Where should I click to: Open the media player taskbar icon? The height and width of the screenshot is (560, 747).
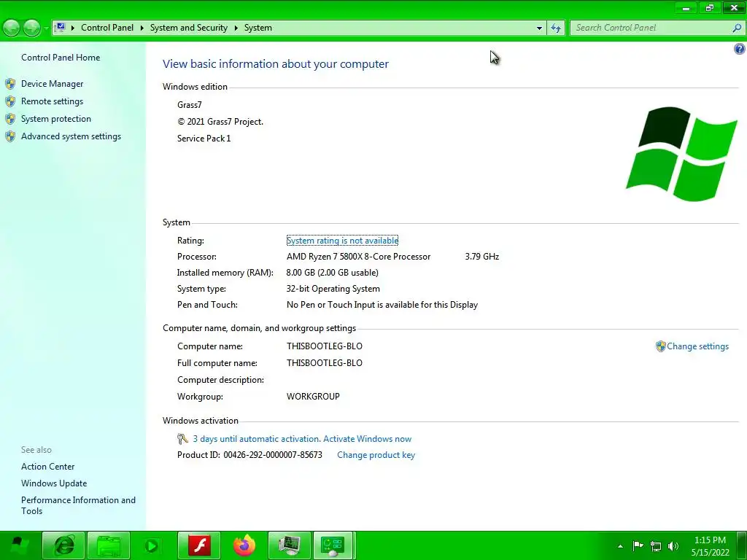(152, 545)
